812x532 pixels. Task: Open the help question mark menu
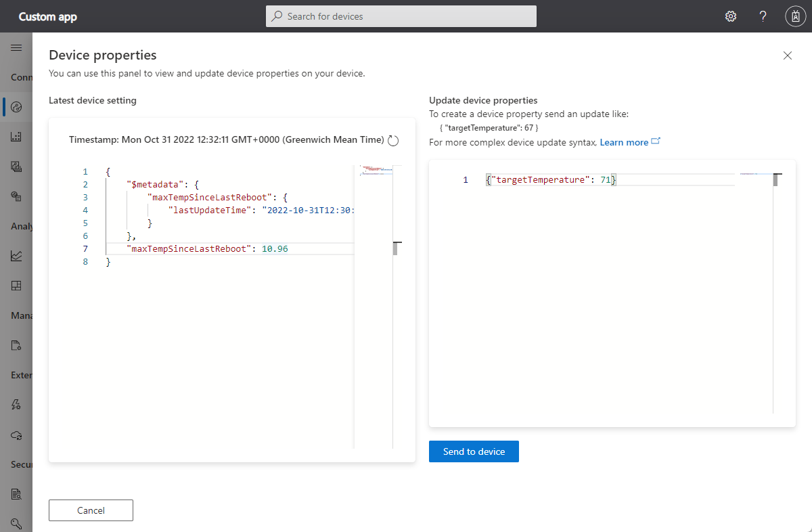(763, 16)
